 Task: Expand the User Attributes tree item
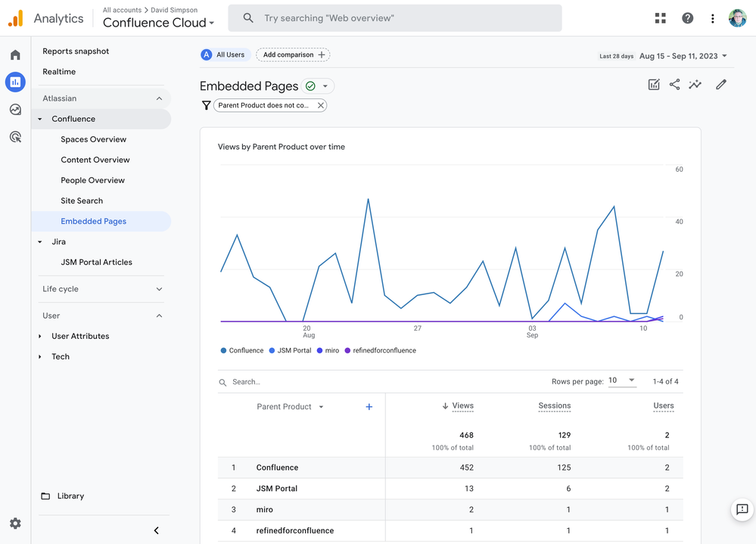40,337
